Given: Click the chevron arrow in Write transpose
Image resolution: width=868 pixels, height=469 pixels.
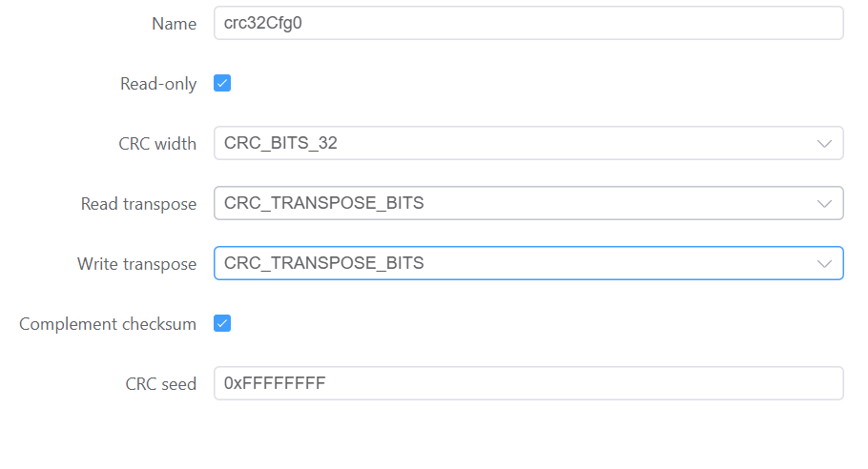Looking at the screenshot, I should coord(825,264).
